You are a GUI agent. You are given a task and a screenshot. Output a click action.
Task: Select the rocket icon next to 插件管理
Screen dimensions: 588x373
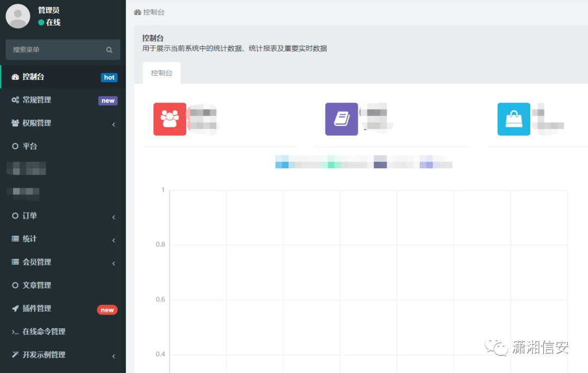(15, 308)
